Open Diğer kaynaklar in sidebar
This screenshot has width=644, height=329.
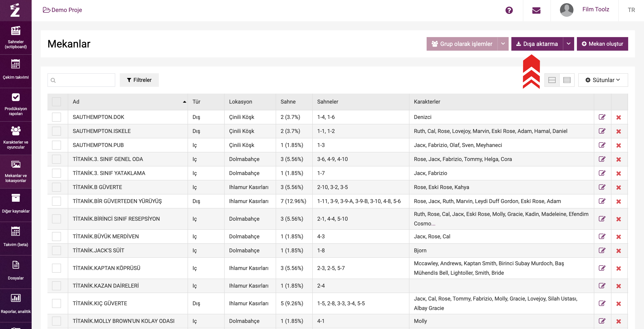pos(16,205)
